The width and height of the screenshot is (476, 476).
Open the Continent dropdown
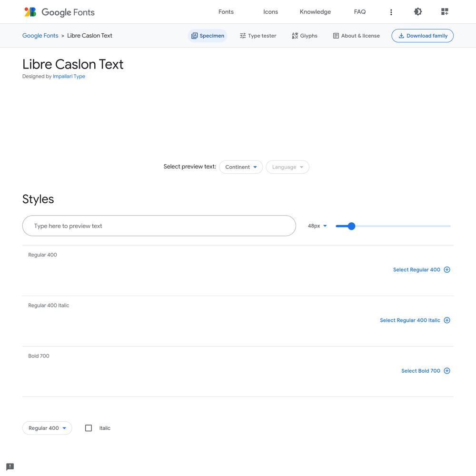click(x=241, y=167)
